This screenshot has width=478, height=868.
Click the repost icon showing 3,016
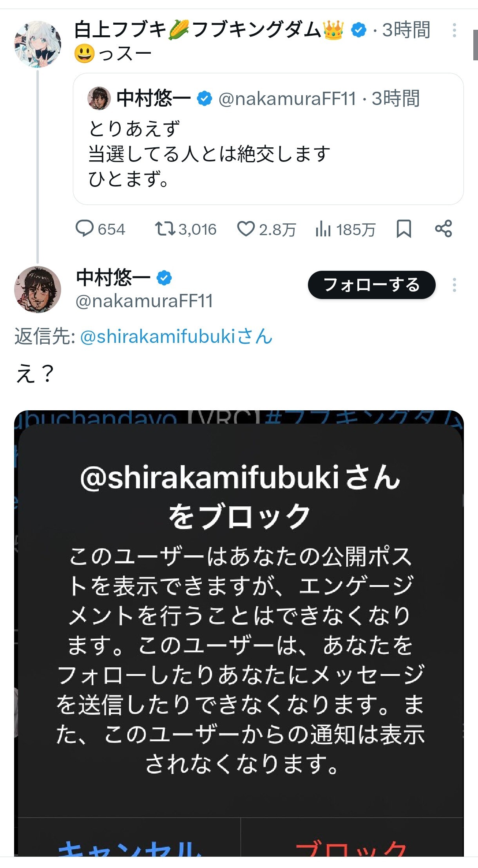point(165,229)
